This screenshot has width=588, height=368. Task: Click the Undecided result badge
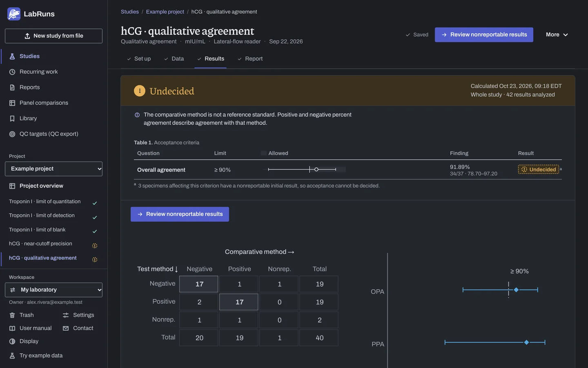pos(539,169)
